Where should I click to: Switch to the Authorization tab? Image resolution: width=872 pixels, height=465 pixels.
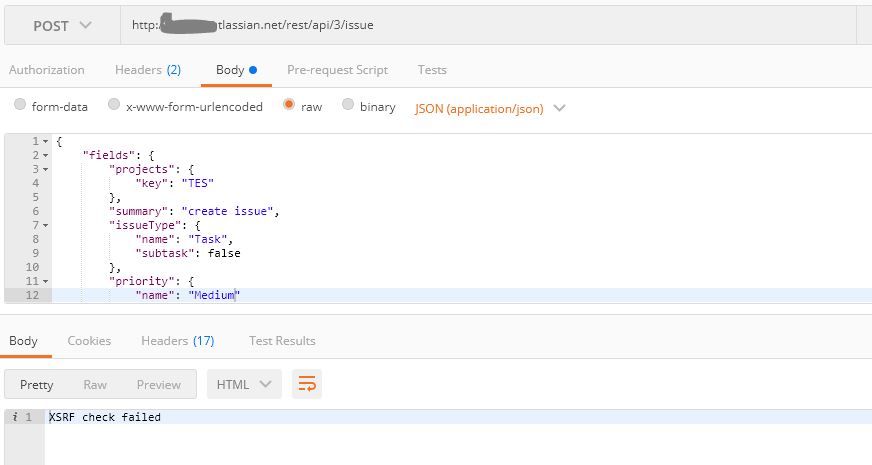coord(47,70)
